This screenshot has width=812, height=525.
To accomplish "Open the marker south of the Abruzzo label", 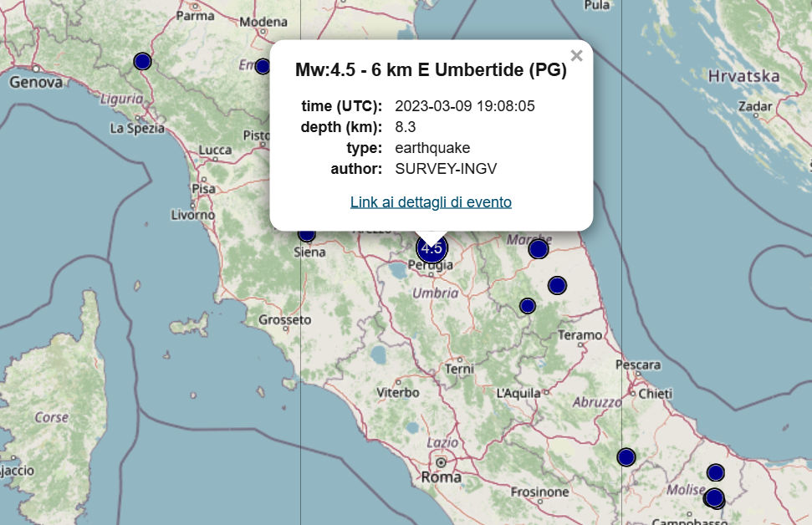I will tap(626, 457).
